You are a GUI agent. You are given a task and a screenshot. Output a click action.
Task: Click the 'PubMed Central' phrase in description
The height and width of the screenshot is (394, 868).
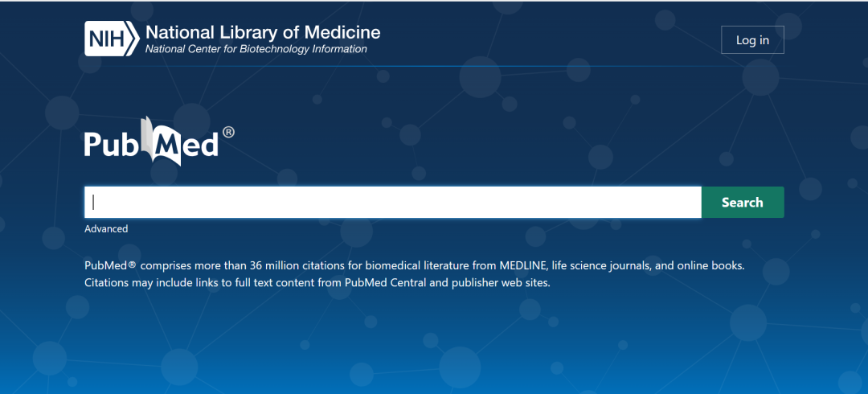pyautogui.click(x=386, y=282)
